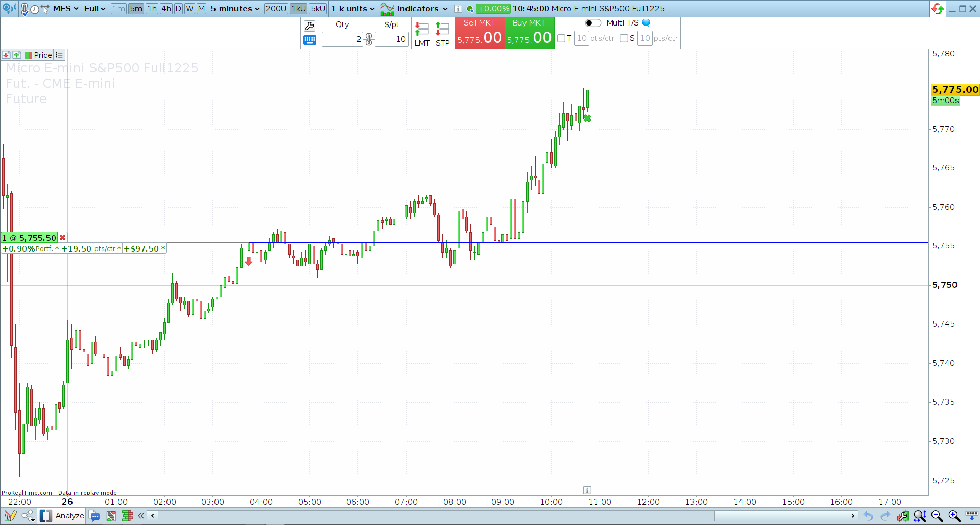Select the D daily timeframe tab
This screenshot has width=980, height=525.
point(178,9)
